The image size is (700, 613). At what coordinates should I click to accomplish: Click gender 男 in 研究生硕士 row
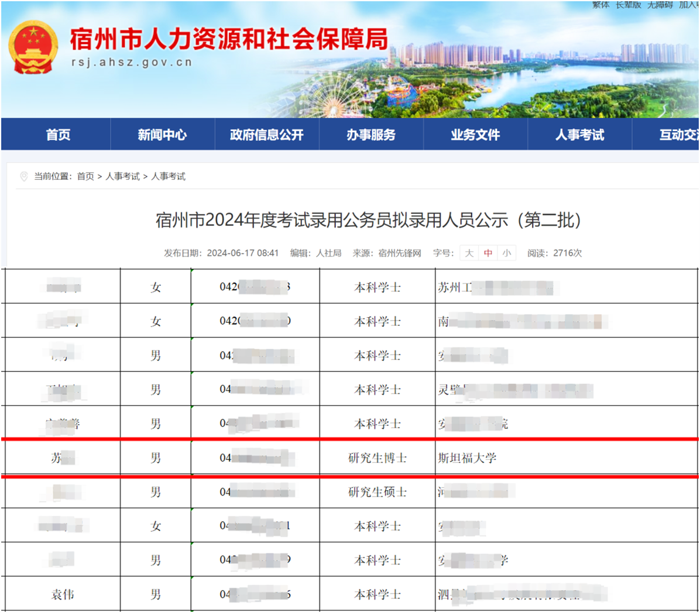click(155, 492)
